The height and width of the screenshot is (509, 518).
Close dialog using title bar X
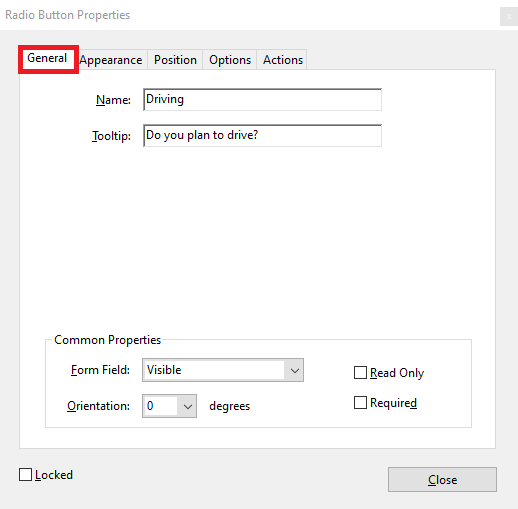pyautogui.click(x=509, y=16)
